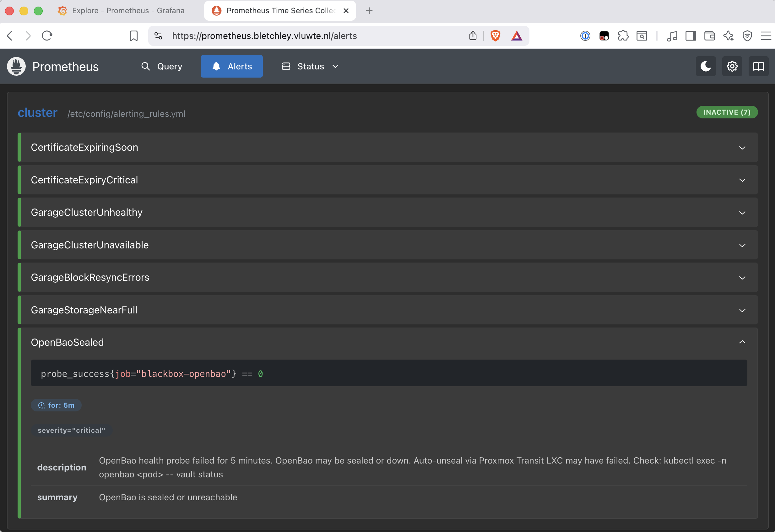
Task: Expand the CertificateExpiringSoon rule
Action: [387, 147]
